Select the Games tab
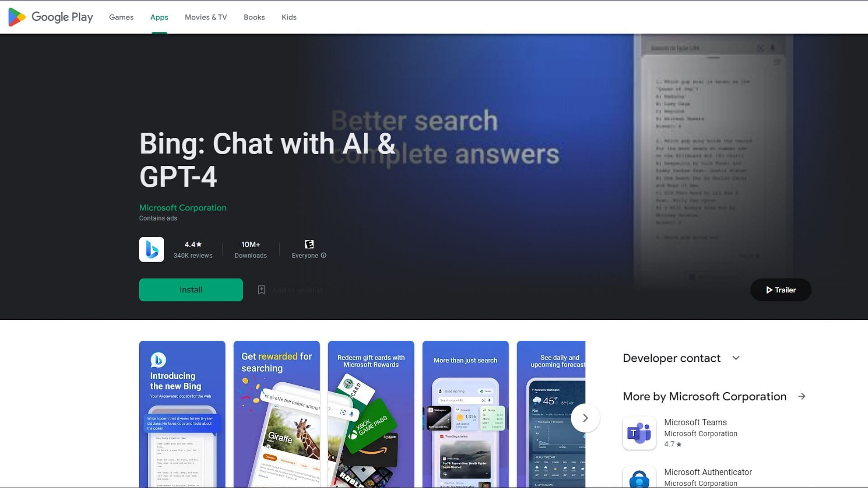Image resolution: width=868 pixels, height=488 pixels. tap(121, 17)
